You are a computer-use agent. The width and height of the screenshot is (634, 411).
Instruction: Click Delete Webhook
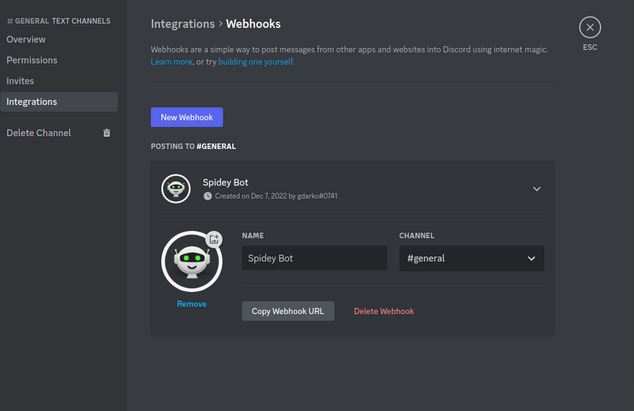point(384,311)
